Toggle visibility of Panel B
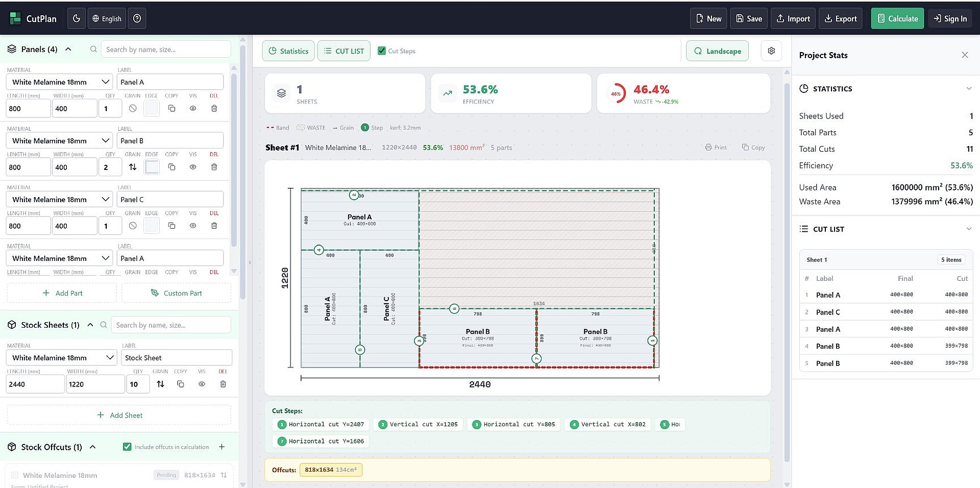This screenshot has height=488, width=980. pos(193,167)
